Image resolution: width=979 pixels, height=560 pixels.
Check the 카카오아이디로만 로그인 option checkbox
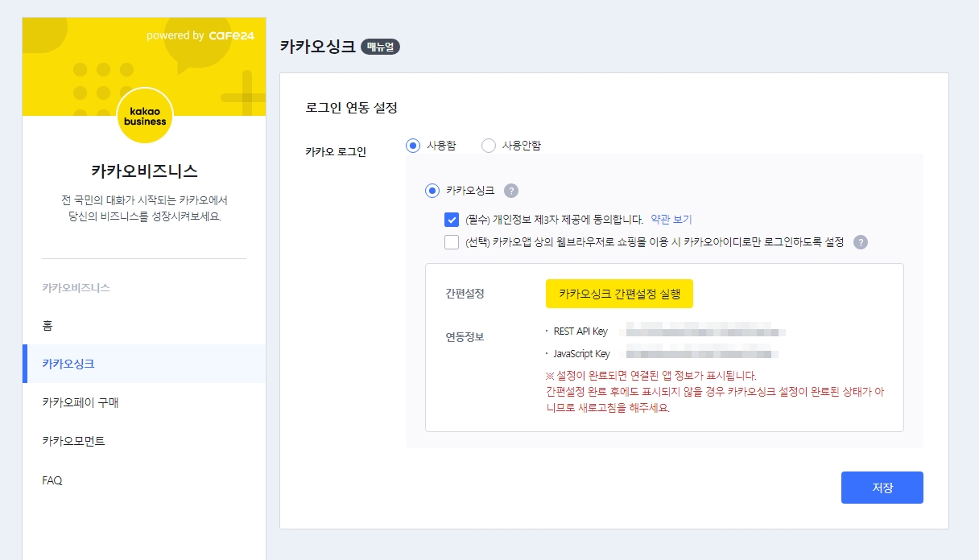pos(452,242)
